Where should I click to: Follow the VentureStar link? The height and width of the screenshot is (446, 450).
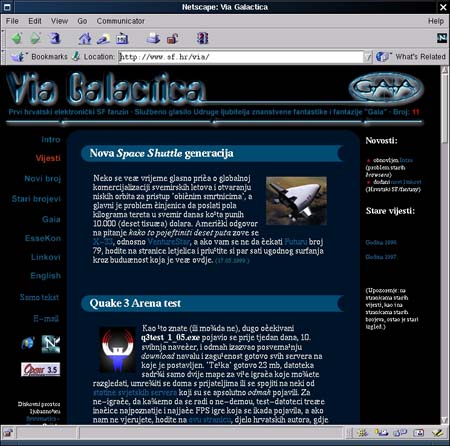[x=168, y=242]
